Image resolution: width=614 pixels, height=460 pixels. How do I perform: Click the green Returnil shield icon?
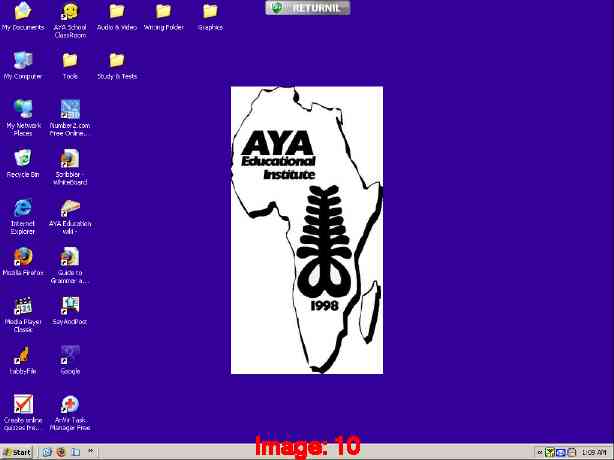[x=277, y=7]
